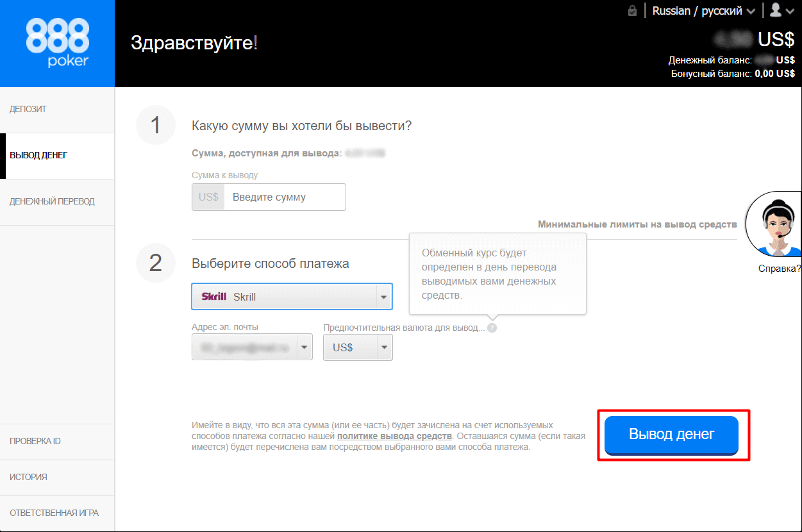This screenshot has height=532, width=802.
Task: Open the US$ preferred currency dropdown
Action: [383, 347]
